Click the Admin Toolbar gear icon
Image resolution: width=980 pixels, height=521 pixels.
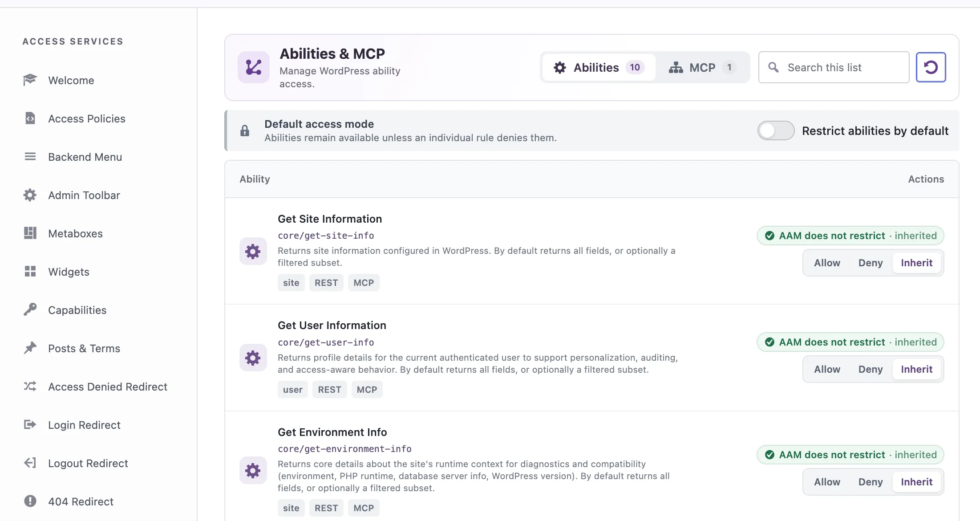point(30,195)
